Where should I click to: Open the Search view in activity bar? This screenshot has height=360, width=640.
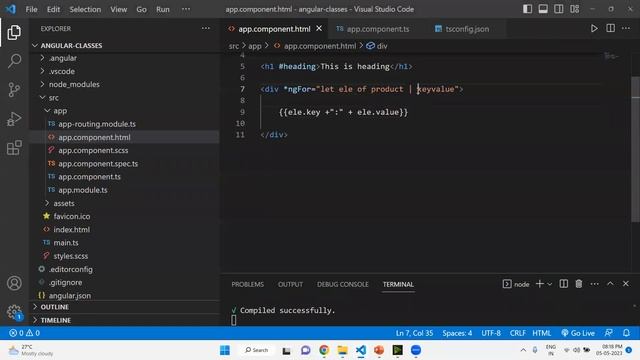tap(14, 61)
